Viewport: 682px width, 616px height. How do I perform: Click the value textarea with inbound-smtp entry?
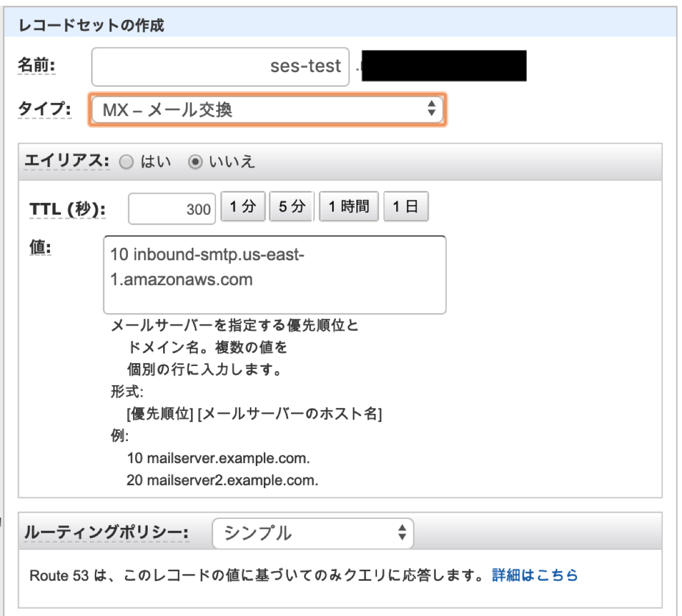pos(275,275)
